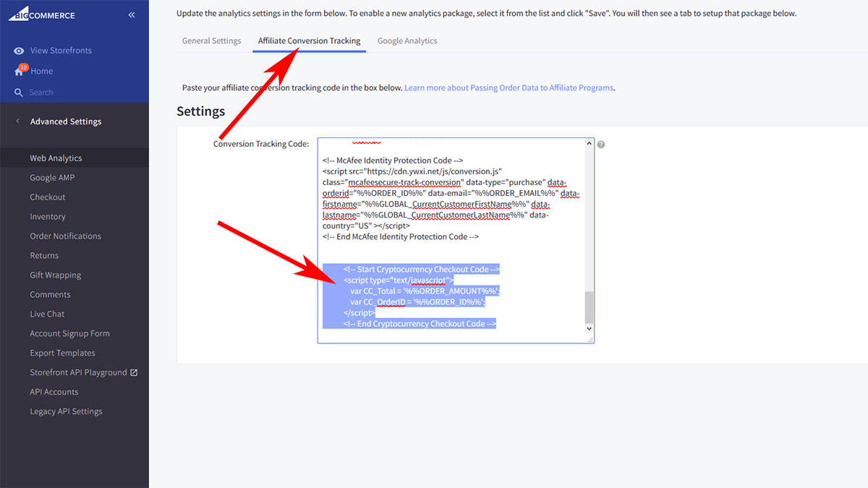Open View Storefronts
The image size is (868, 488).
tap(61, 51)
